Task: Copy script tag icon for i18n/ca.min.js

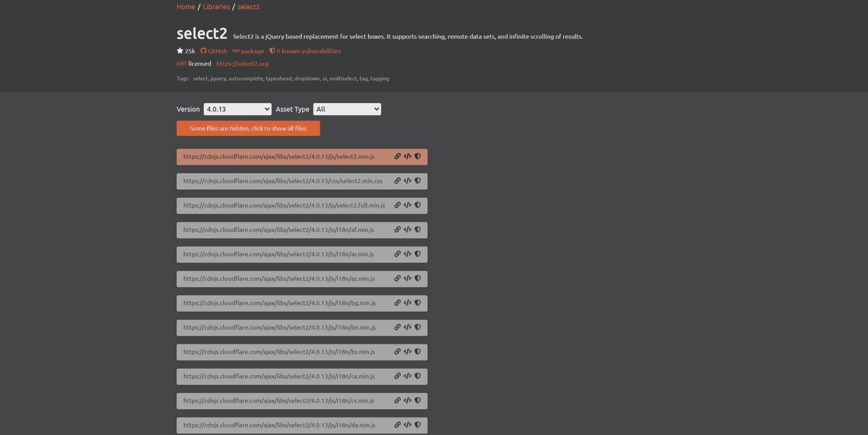Action: pos(407,376)
